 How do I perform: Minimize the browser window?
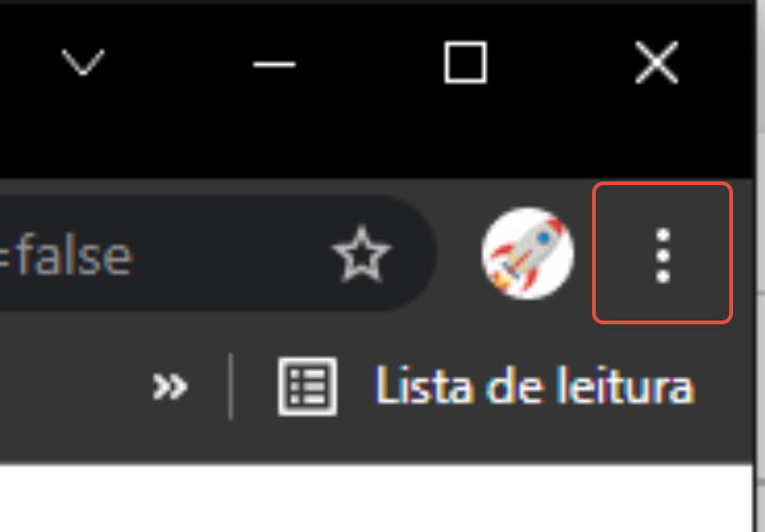pos(274,64)
